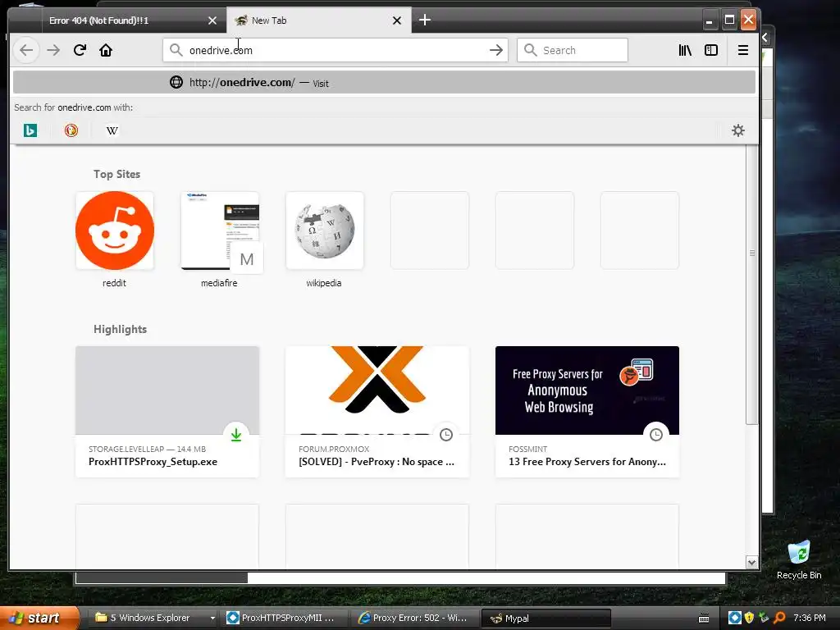This screenshot has width=840, height=630.
Task: Click the Highlights section heading
Action: pos(120,329)
